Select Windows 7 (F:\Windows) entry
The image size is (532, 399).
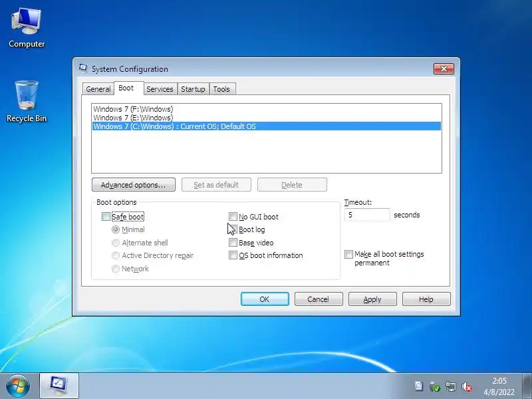267,109
